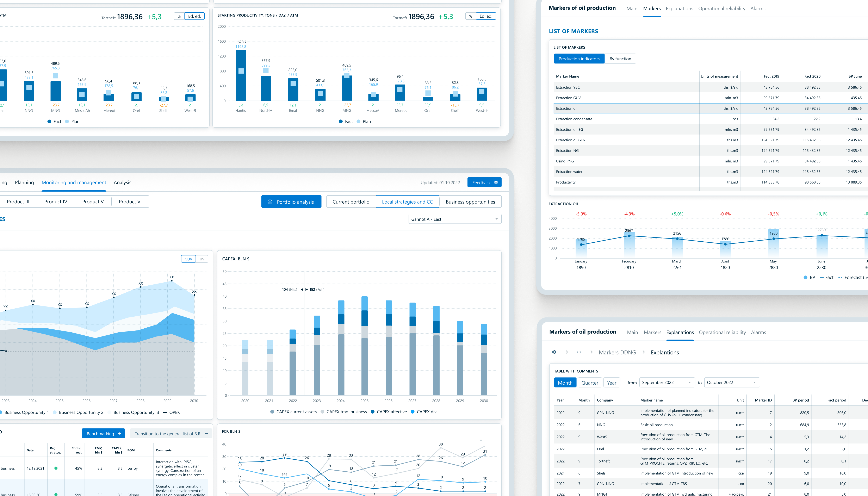Image resolution: width=868 pixels, height=496 pixels.
Task: Click the Fact legend dot under Starting Productivity
Action: coord(341,121)
